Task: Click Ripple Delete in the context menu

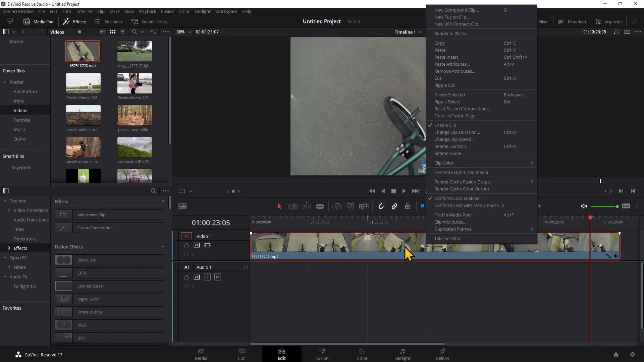Action: pyautogui.click(x=447, y=102)
